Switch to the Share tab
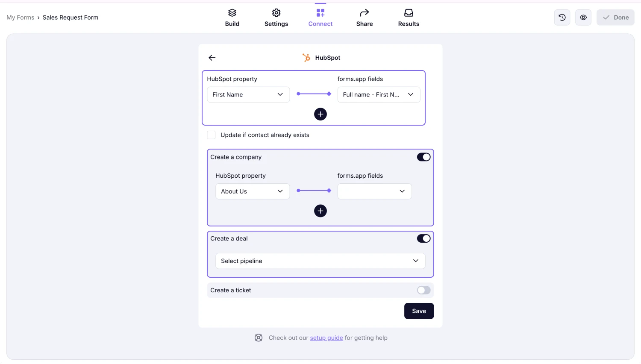The width and height of the screenshot is (641, 364). (364, 17)
